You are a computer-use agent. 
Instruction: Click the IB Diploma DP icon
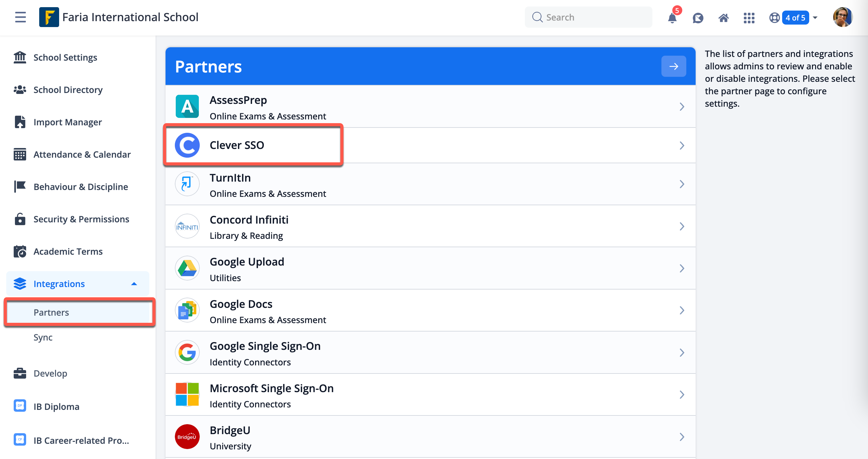point(20,406)
